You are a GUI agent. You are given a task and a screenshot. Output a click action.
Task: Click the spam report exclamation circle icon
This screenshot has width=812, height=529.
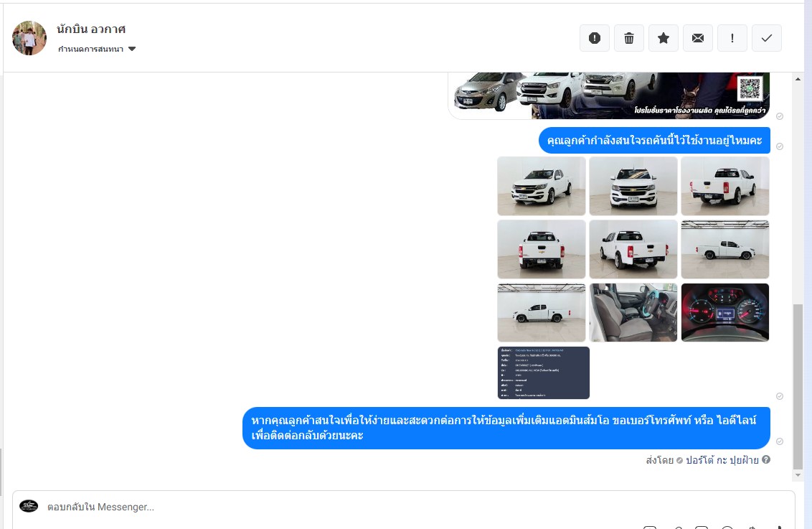click(x=595, y=38)
